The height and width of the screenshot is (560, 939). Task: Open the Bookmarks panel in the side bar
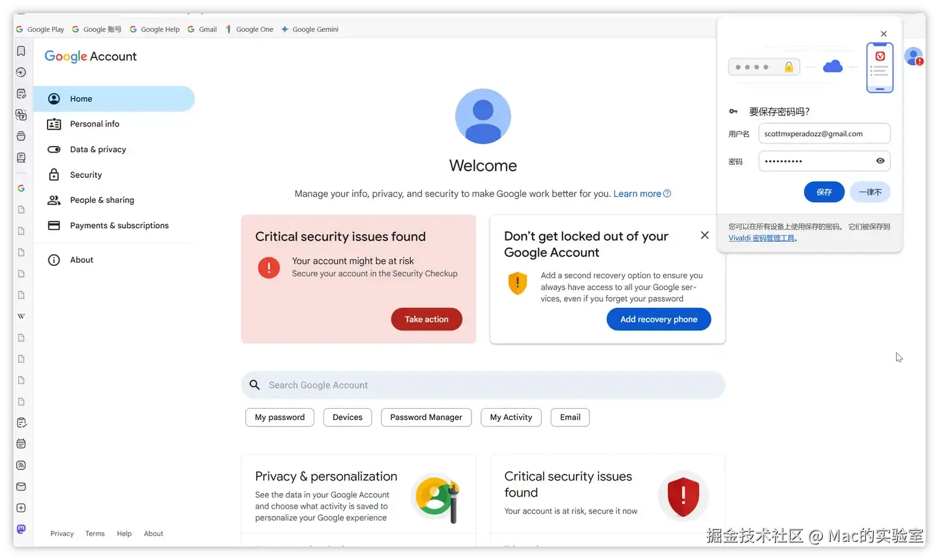click(x=21, y=51)
